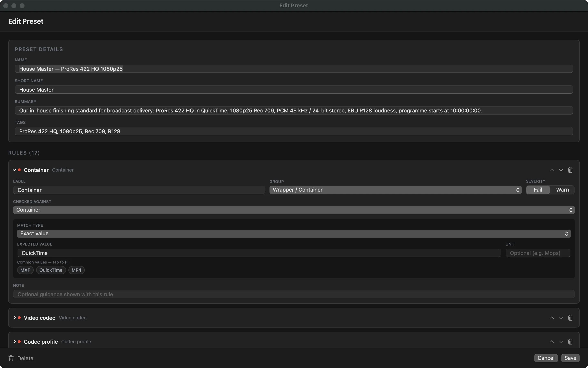This screenshot has height=368, width=588.
Task: Move the Container rule down
Action: (x=561, y=170)
